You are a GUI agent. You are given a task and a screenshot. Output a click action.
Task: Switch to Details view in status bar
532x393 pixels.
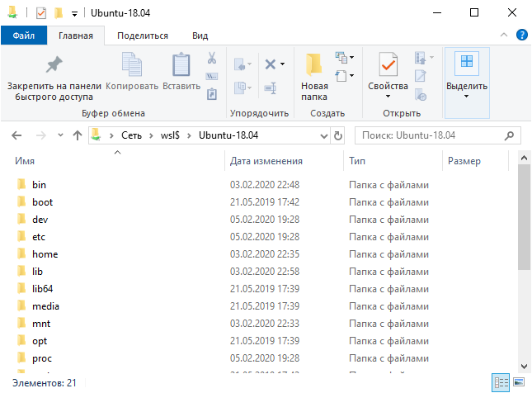(x=501, y=383)
